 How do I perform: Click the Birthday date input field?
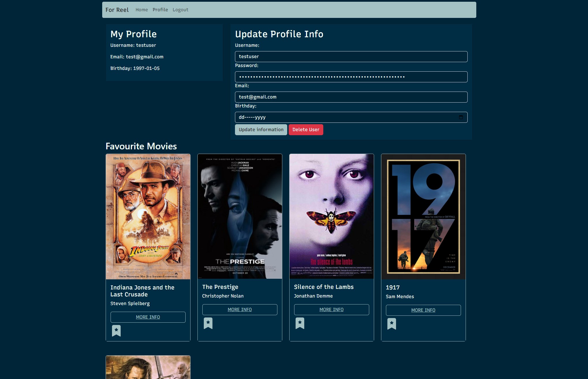pos(351,117)
